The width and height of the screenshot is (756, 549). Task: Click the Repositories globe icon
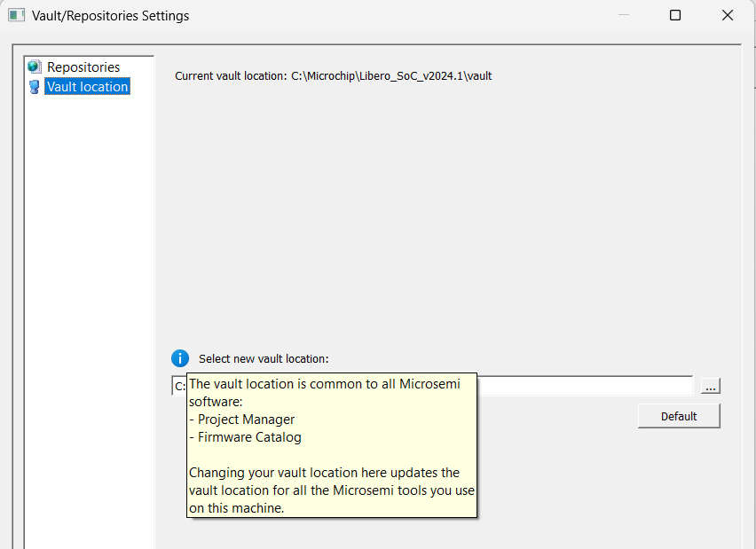pyautogui.click(x=35, y=67)
